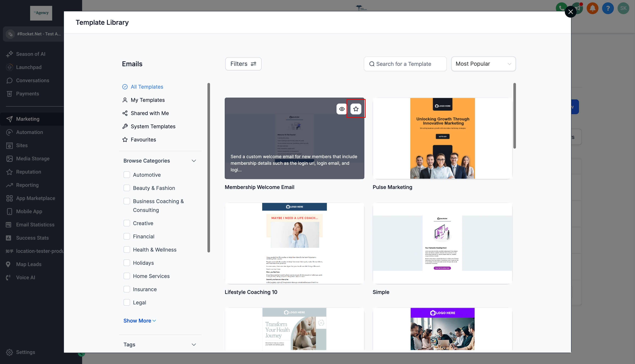Click the Filters button

click(243, 64)
